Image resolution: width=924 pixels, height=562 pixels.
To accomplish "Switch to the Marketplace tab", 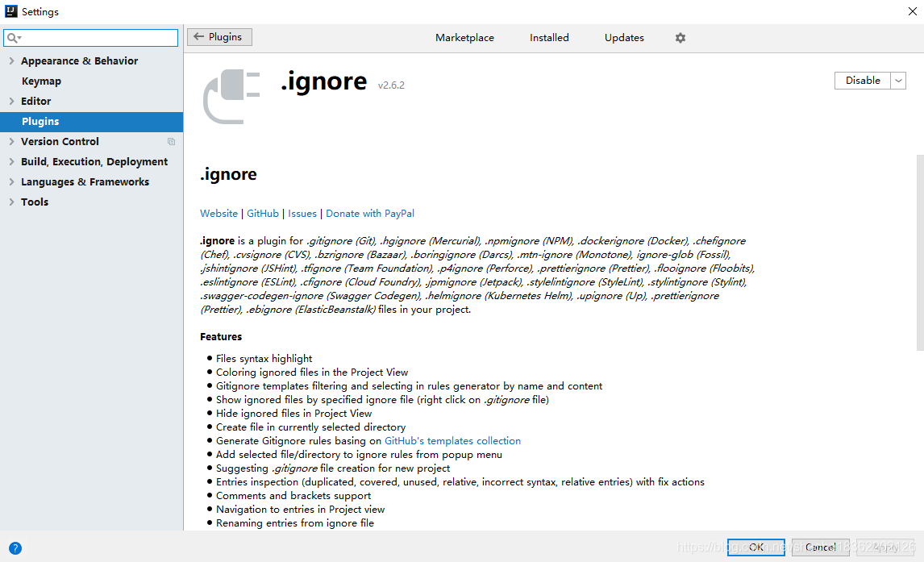I will point(464,38).
